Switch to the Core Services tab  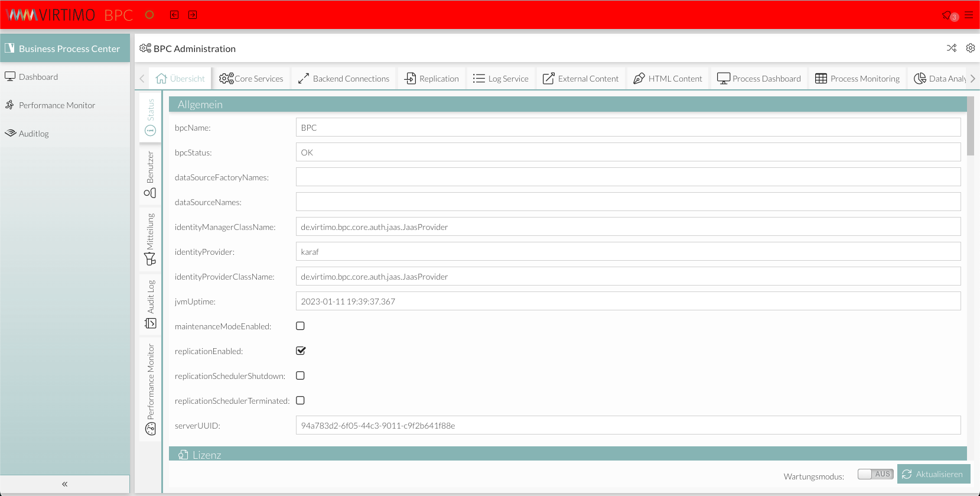coord(251,79)
